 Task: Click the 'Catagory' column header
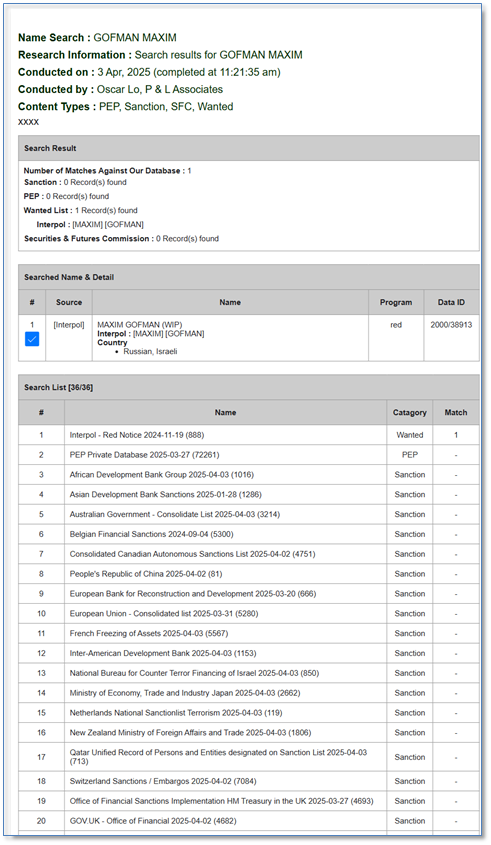click(x=410, y=412)
